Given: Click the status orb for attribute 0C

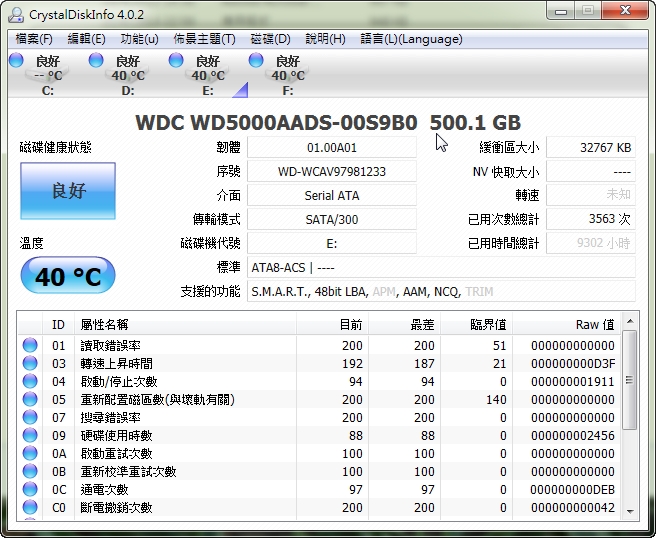Looking at the screenshot, I should point(30,489).
